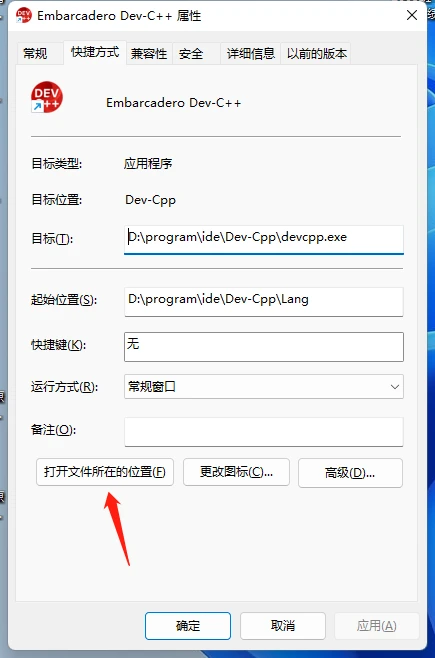Confirm with the 确定 button

click(x=188, y=626)
